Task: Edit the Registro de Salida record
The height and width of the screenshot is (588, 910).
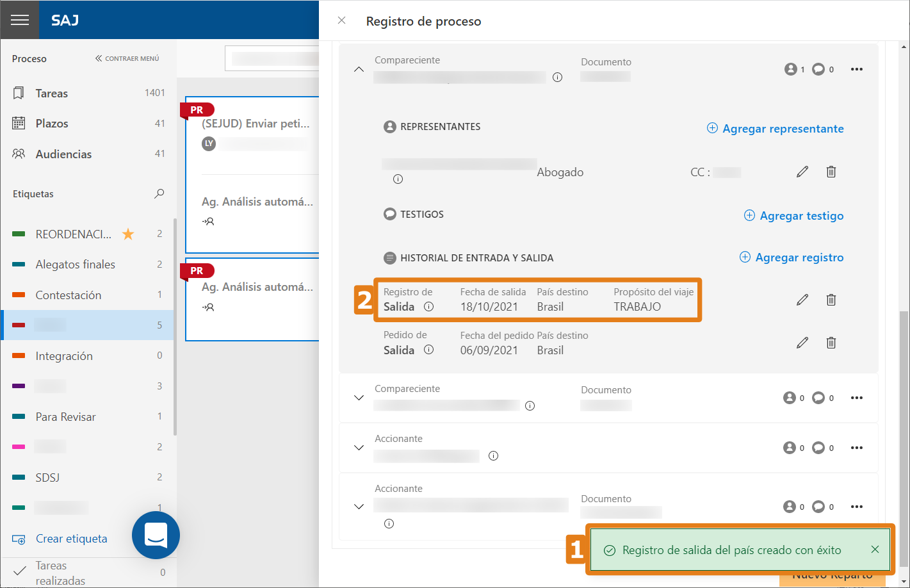Action: (802, 300)
